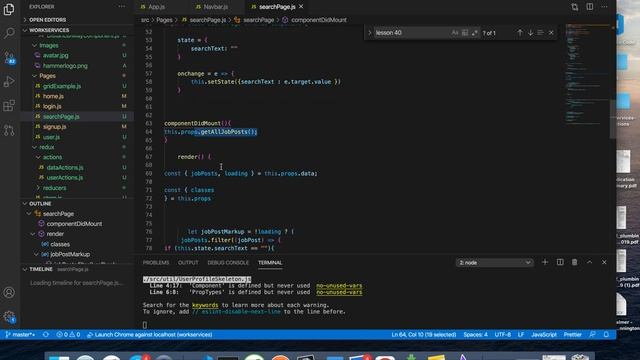Open Source Control view with badge
The image size is (640, 360).
[9, 58]
